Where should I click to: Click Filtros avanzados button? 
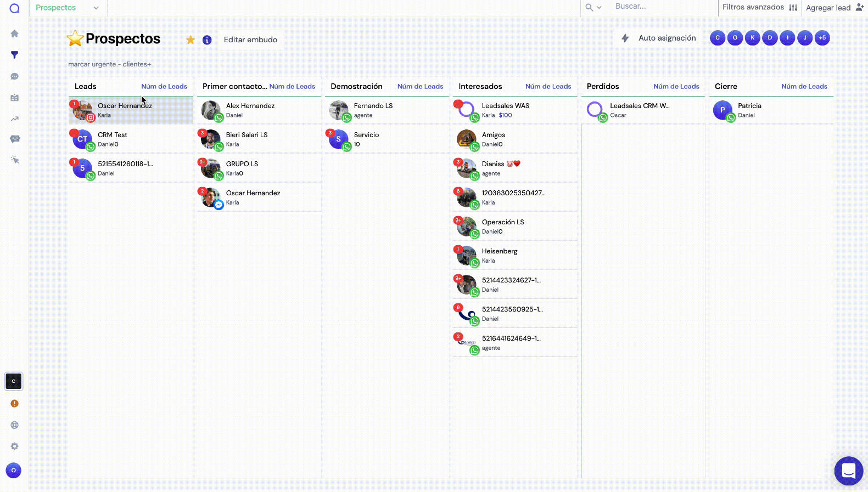pyautogui.click(x=759, y=7)
